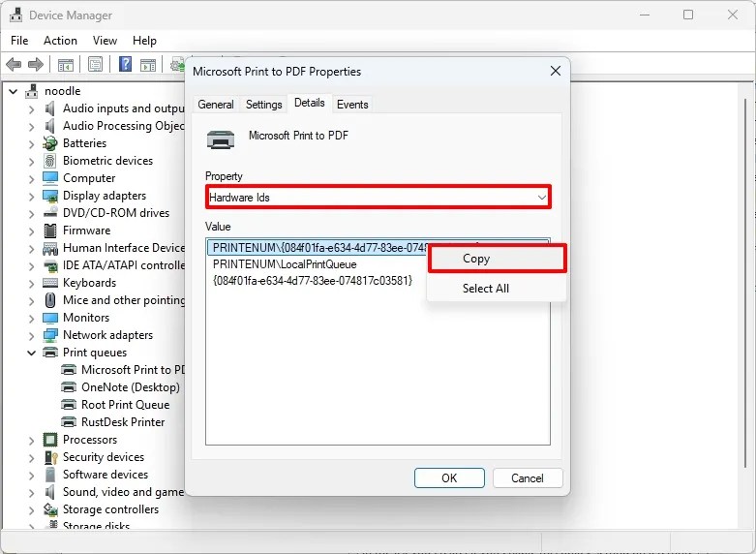Screen dimensions: 756x554
Task: Switch to the General tab
Action: coord(216,105)
